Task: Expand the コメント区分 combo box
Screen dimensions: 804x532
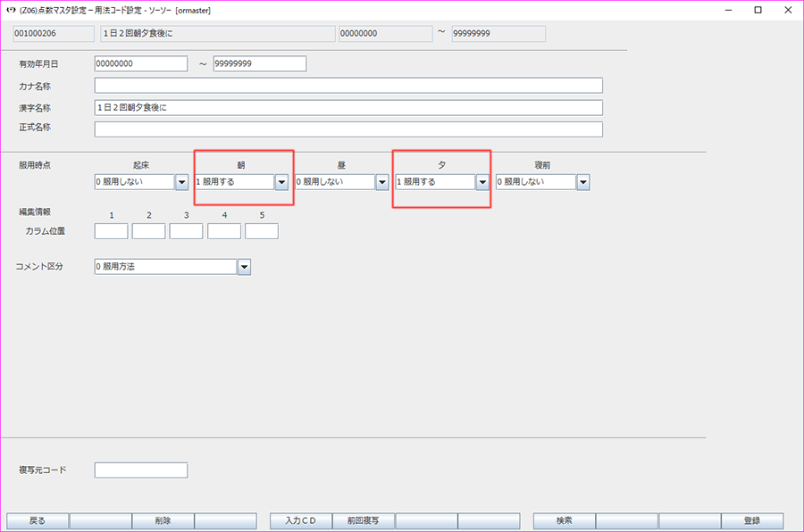Action: click(244, 266)
